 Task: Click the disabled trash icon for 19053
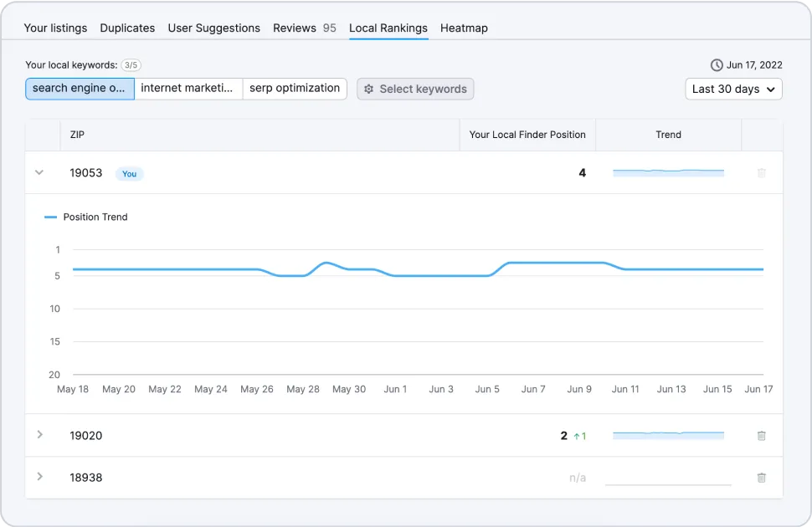click(761, 173)
